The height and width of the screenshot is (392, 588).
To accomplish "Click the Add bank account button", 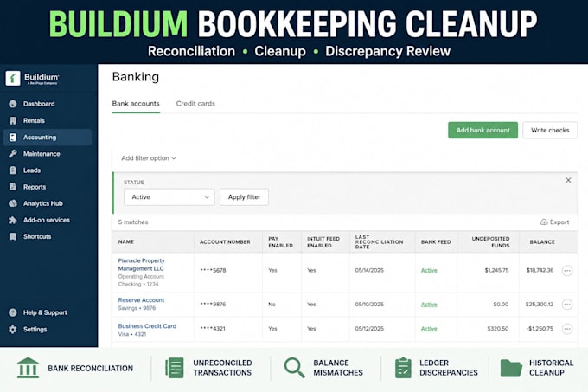I will pos(483,130).
